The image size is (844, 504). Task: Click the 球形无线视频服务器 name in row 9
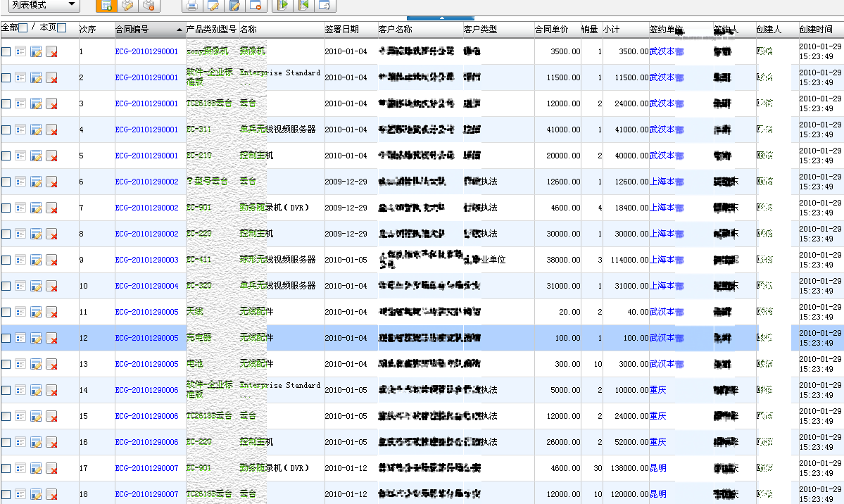click(x=278, y=260)
